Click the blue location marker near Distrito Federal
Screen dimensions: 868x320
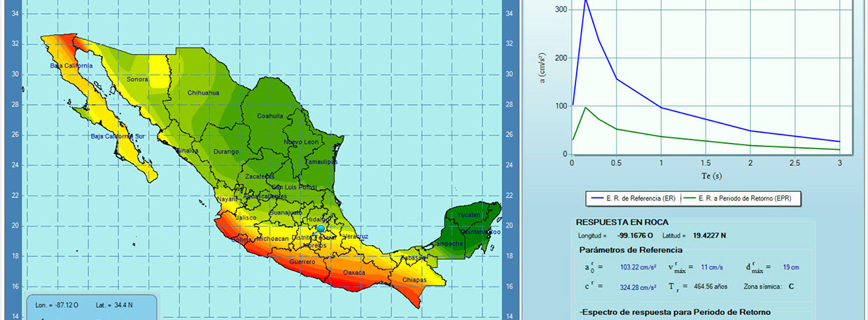pos(321,228)
